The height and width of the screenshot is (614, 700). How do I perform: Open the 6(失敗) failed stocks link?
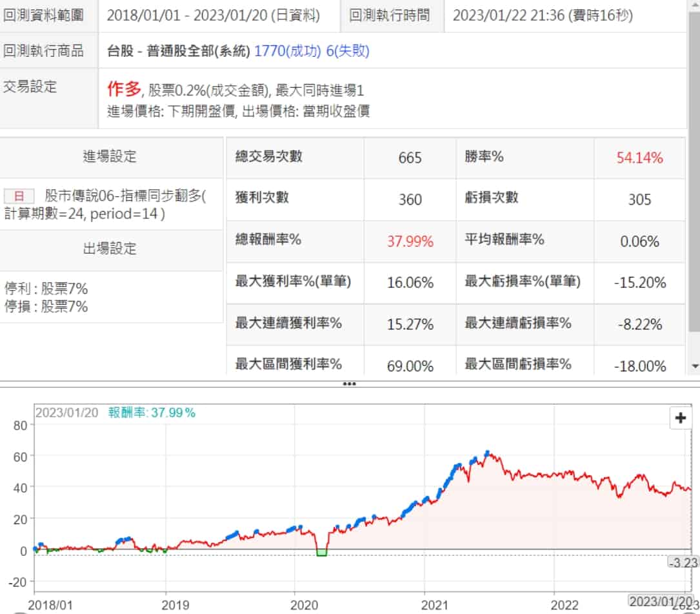(x=348, y=51)
